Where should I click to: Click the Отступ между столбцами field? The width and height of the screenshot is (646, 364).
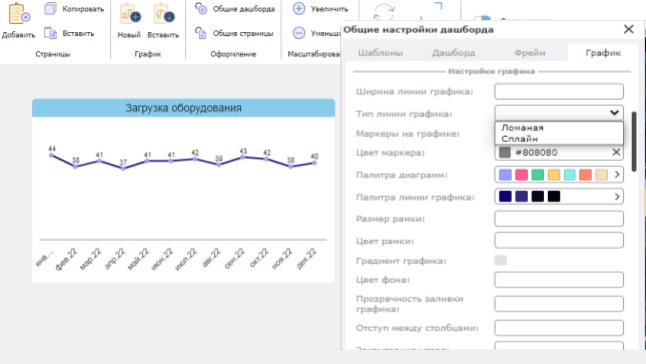(x=559, y=328)
